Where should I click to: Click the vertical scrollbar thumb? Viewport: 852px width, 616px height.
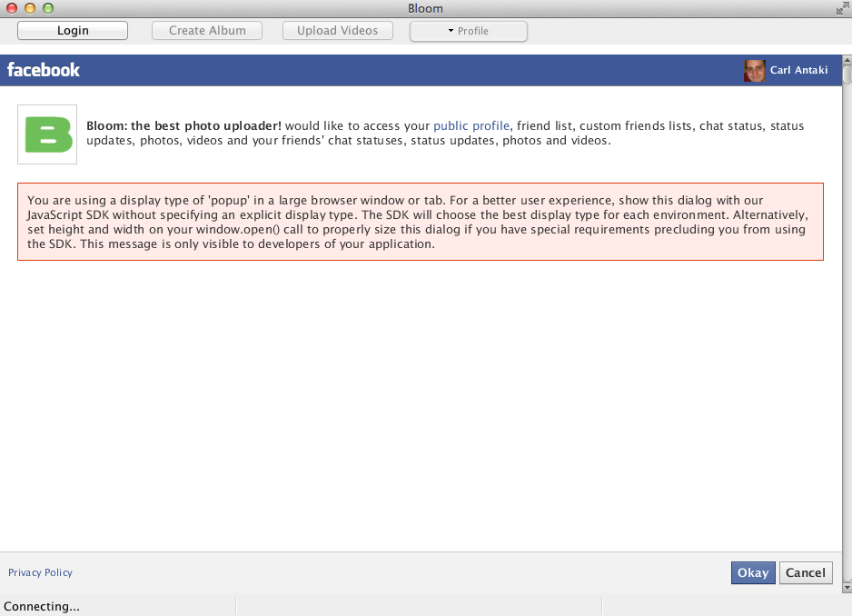[846, 75]
